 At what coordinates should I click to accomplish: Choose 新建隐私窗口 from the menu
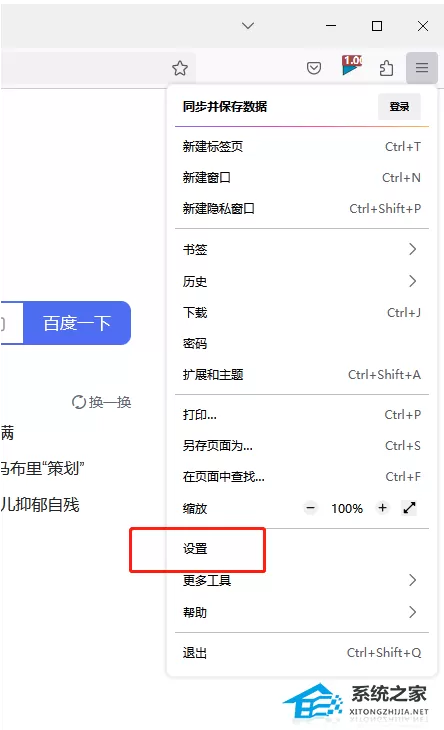302,209
